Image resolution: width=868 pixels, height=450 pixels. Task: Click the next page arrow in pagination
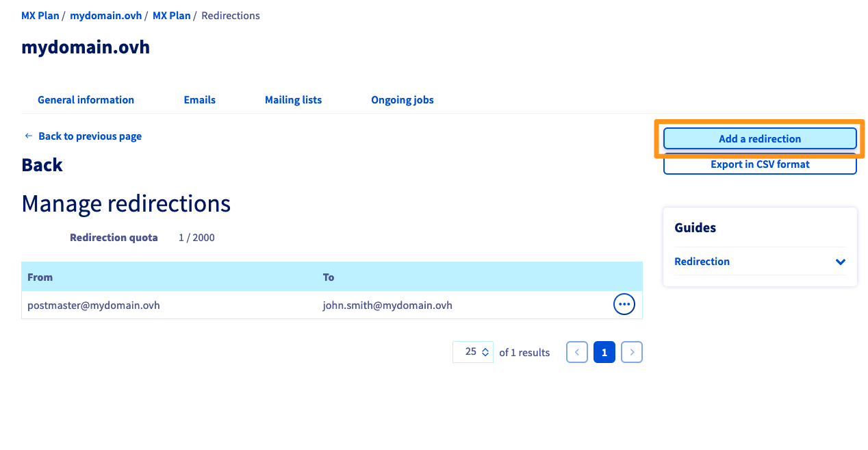point(631,352)
